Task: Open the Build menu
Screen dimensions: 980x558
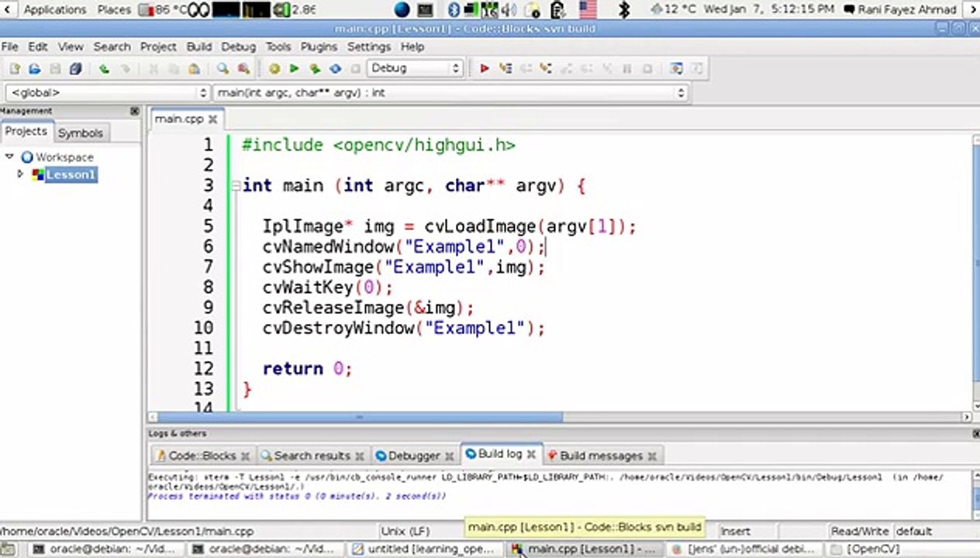Action: pyautogui.click(x=198, y=46)
